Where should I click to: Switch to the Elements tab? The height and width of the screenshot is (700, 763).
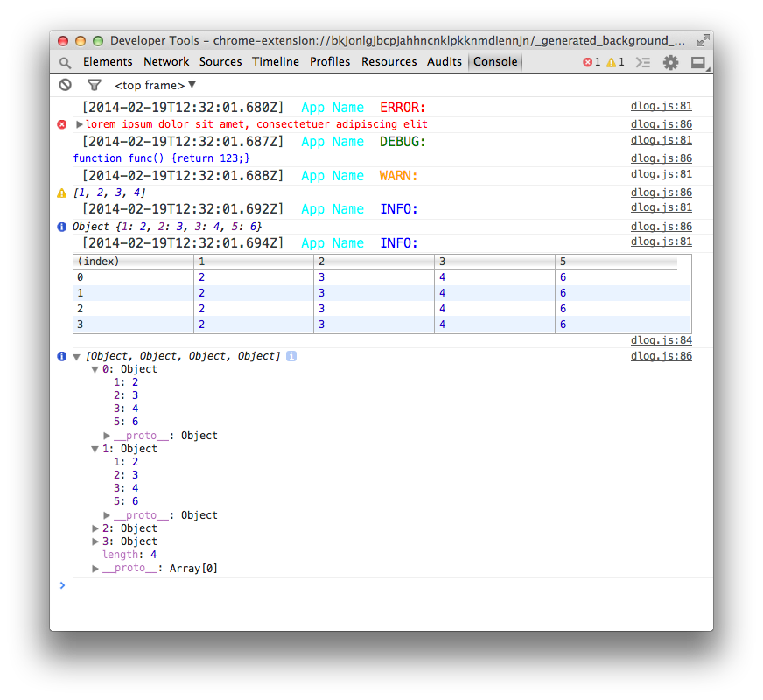coord(108,62)
